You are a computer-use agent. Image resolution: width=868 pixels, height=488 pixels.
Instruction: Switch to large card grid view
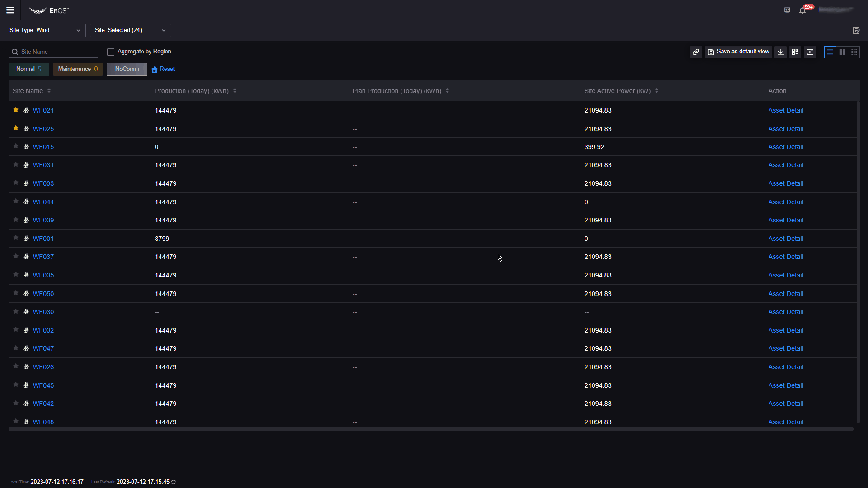[x=842, y=52]
